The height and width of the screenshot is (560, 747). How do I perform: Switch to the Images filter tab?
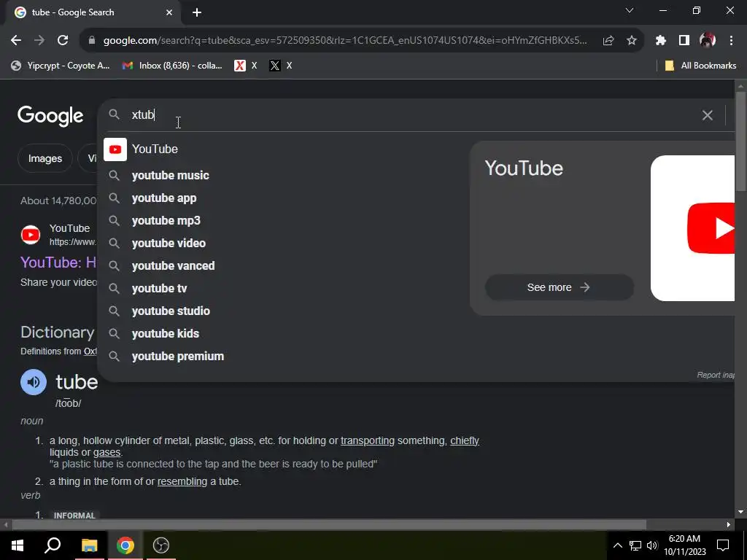pos(44,158)
